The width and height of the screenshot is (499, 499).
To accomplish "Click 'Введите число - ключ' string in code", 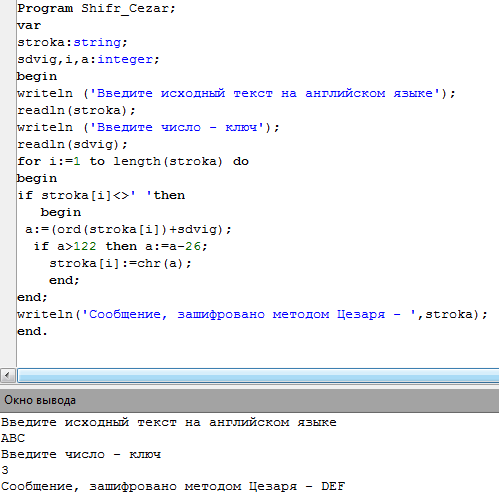I will click(x=177, y=127).
